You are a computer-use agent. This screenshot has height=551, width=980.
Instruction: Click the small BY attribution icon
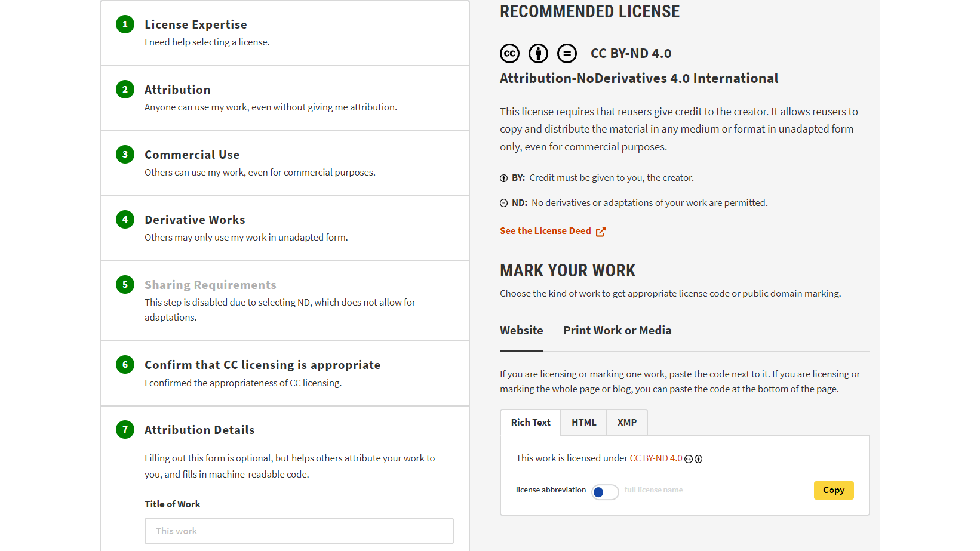click(504, 178)
